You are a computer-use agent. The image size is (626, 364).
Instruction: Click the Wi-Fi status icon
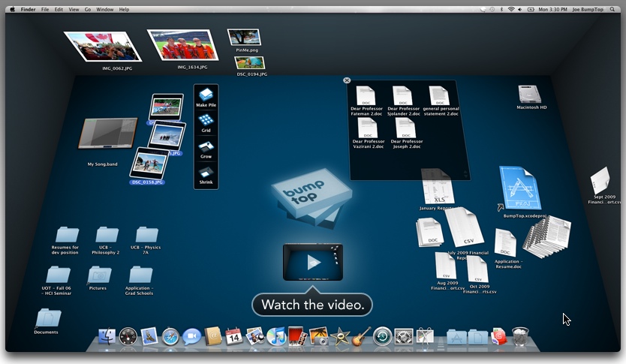[511, 9]
